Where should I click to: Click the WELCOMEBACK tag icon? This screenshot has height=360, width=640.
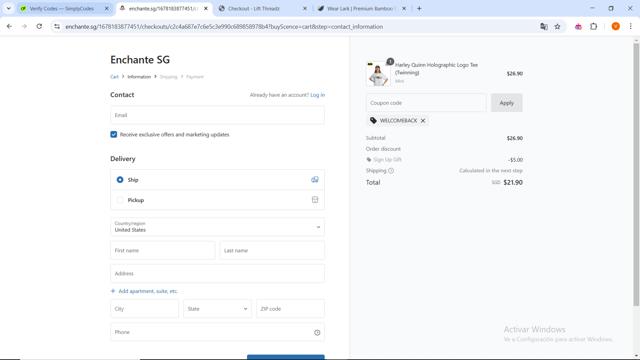point(373,120)
